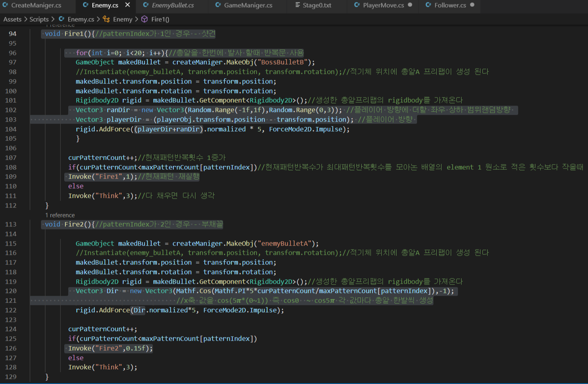The height and width of the screenshot is (384, 588).
Task: Click commented Instantiate line 98
Action: (282, 72)
